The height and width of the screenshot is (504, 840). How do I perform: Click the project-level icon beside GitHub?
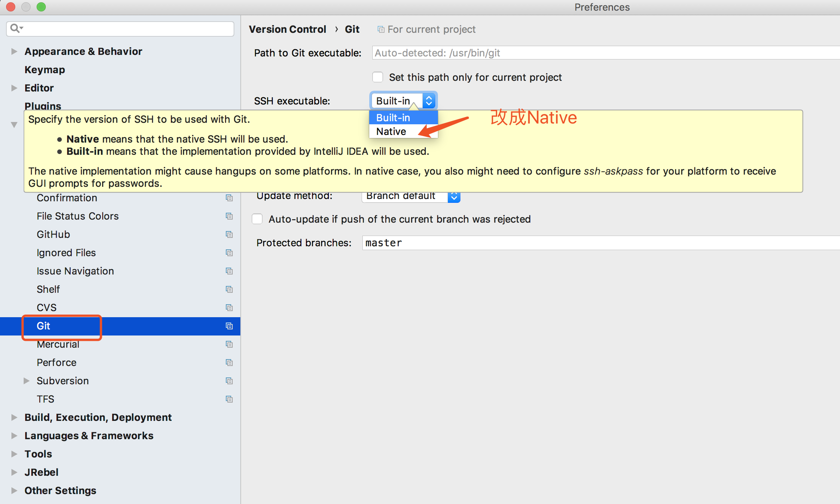229,234
